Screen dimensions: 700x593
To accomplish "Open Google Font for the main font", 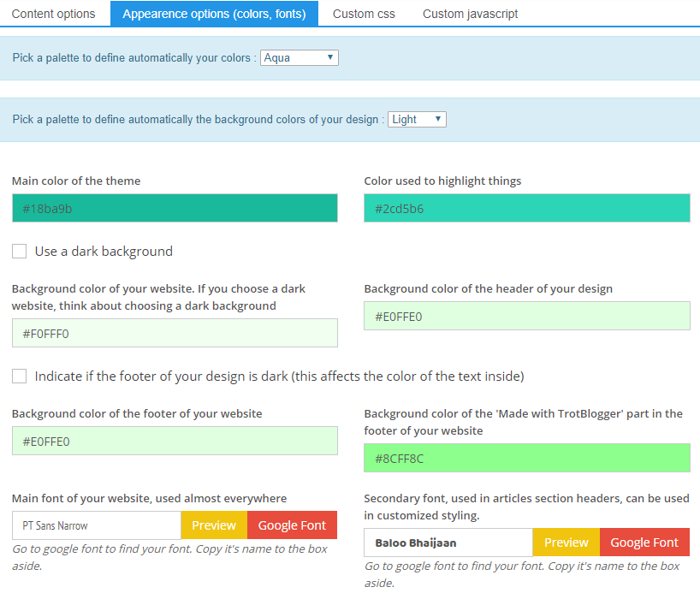I will point(292,525).
